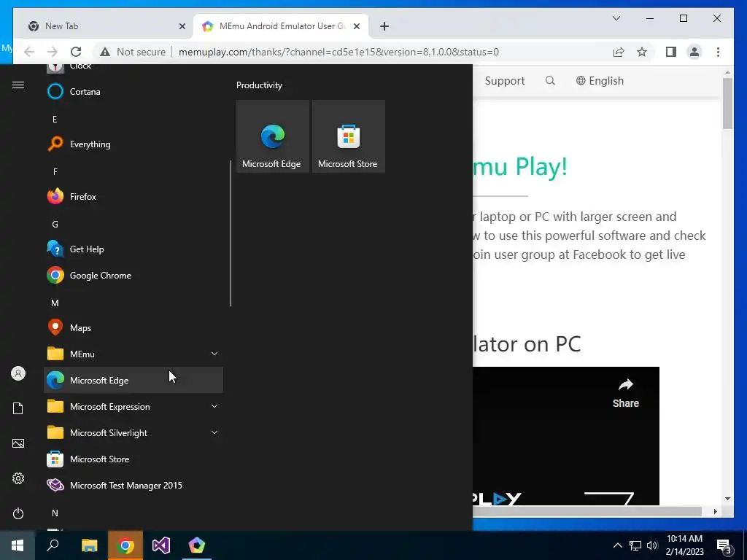Click letter header F in the app list
This screenshot has width=747, height=560.
tap(55, 171)
